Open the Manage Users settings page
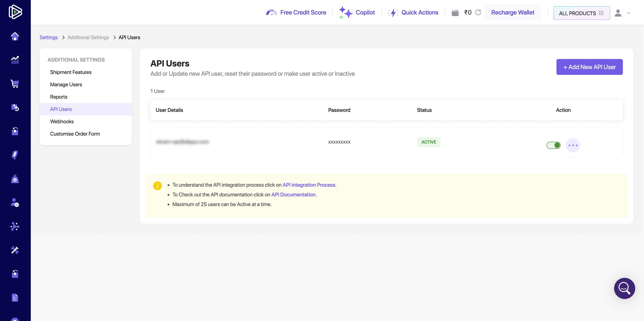 [66, 84]
